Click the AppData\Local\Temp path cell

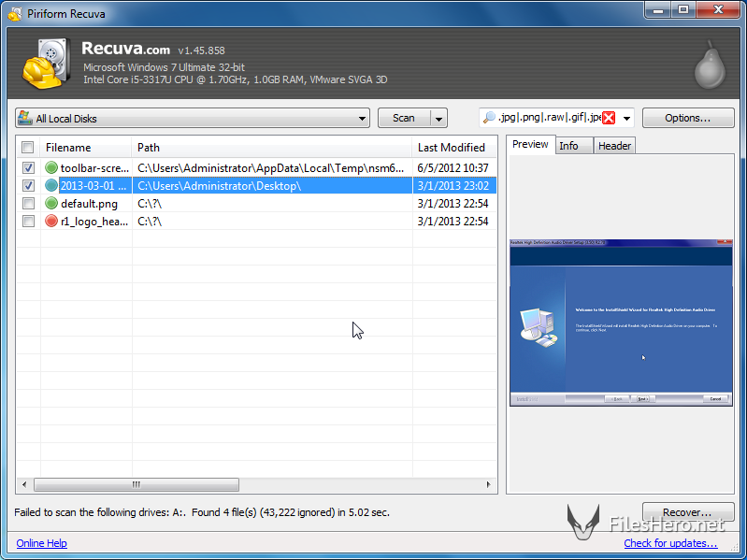[270, 168]
